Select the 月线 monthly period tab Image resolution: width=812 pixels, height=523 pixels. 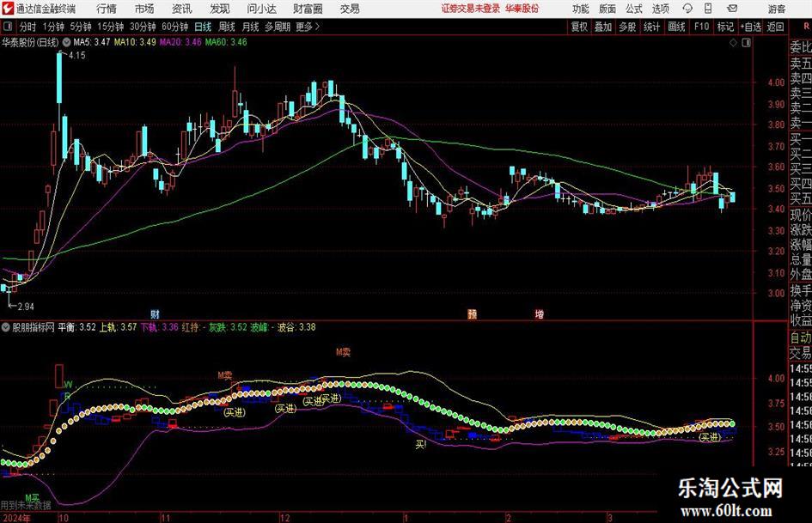click(251, 27)
